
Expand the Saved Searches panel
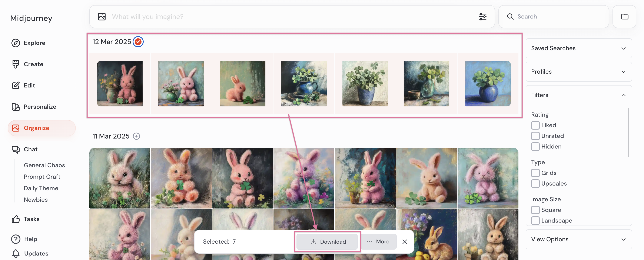[578, 48]
